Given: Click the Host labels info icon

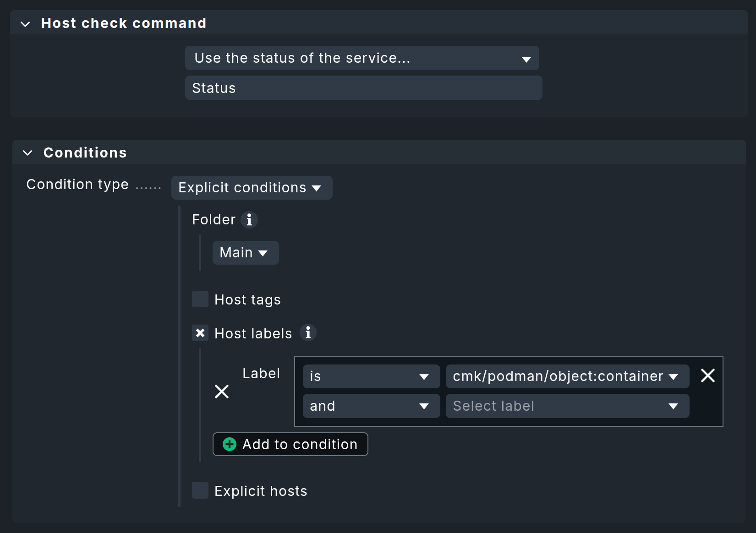Looking at the screenshot, I should tap(307, 333).
